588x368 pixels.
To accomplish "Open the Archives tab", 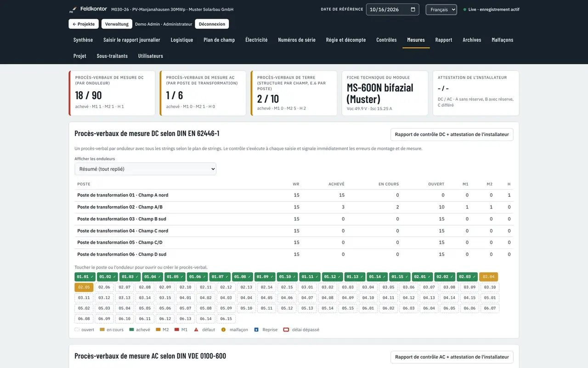I will point(472,40).
